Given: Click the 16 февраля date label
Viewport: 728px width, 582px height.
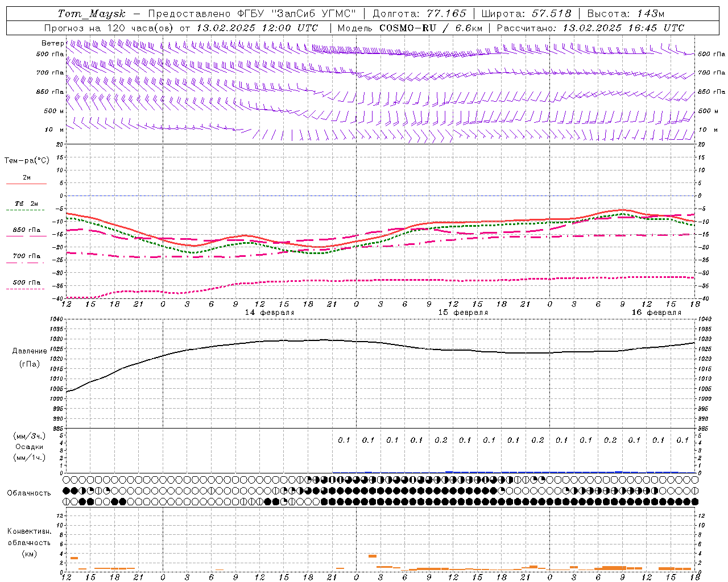Looking at the screenshot, I should pos(656,313).
